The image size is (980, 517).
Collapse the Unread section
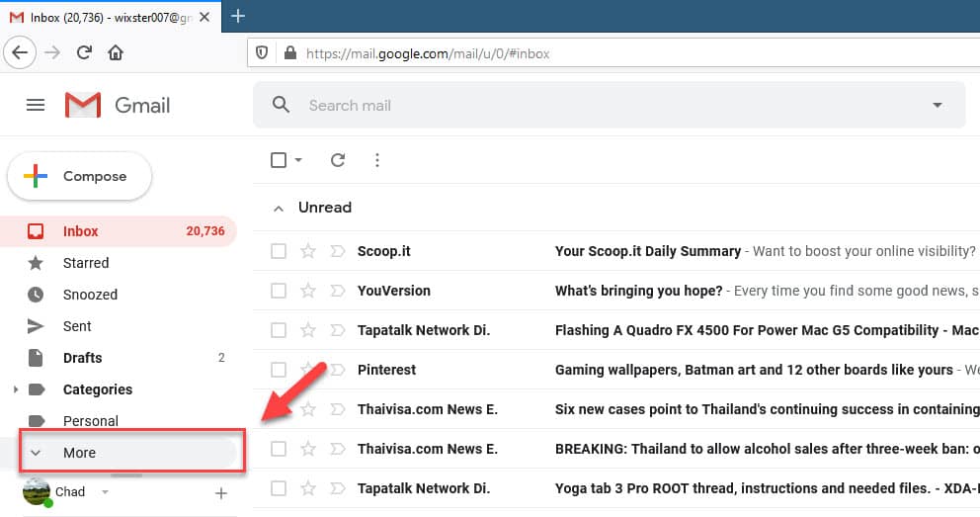coord(279,209)
